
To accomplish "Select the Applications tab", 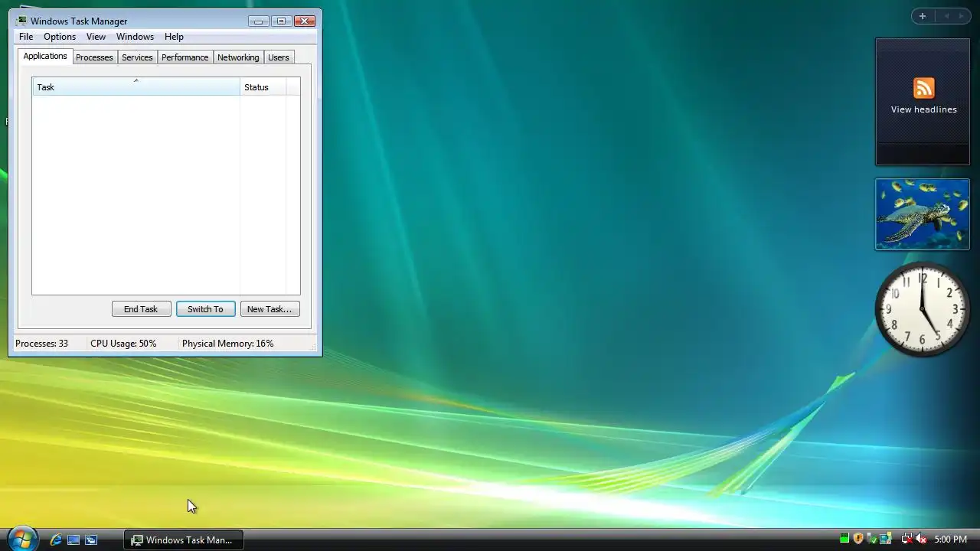I will click(x=45, y=56).
